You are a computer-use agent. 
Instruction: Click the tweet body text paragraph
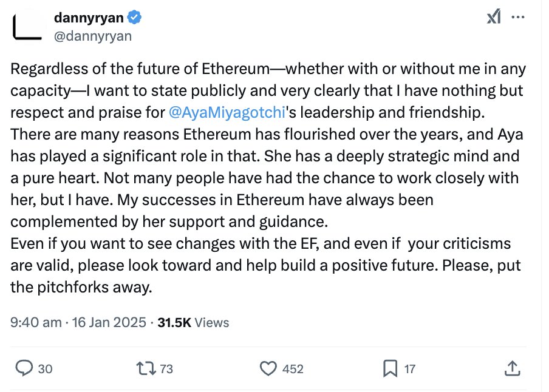pos(268,178)
